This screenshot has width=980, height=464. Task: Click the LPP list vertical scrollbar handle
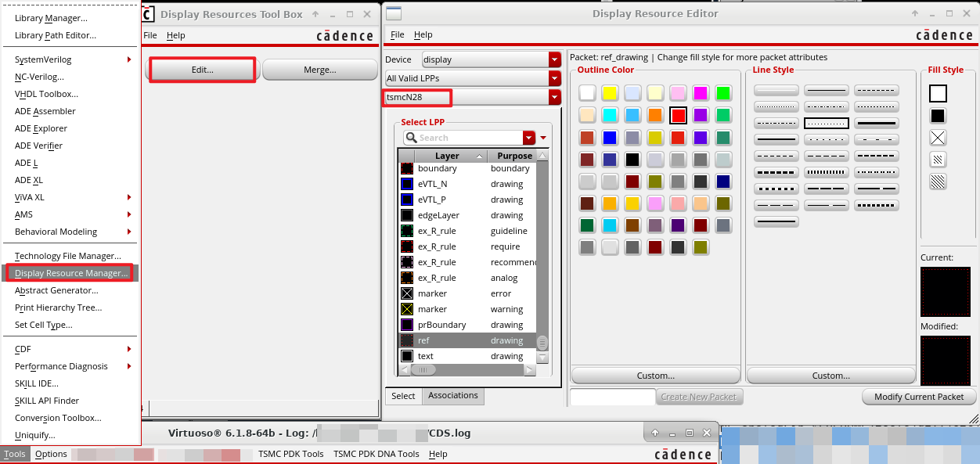pyautogui.click(x=542, y=343)
